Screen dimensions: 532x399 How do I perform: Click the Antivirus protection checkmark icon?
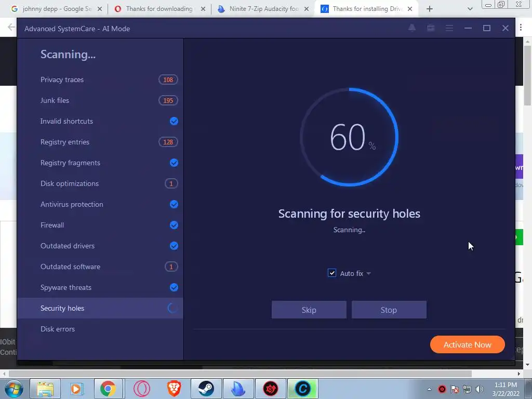174,204
